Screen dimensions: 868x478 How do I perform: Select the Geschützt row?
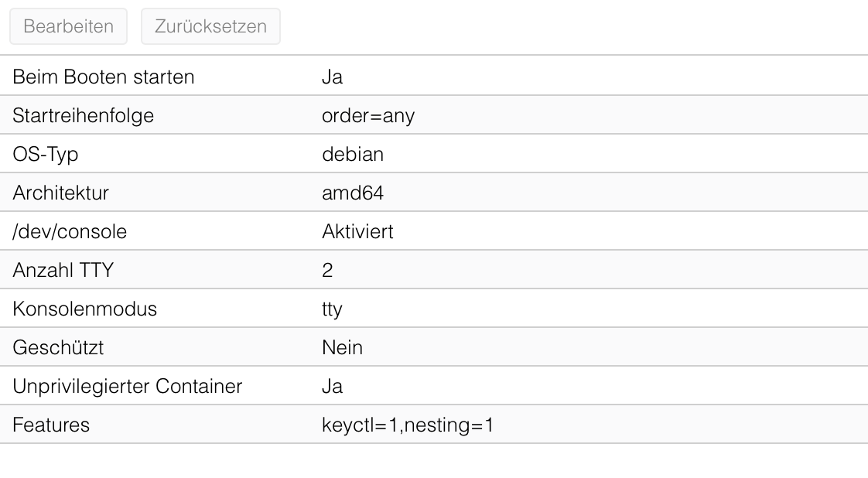(434, 347)
